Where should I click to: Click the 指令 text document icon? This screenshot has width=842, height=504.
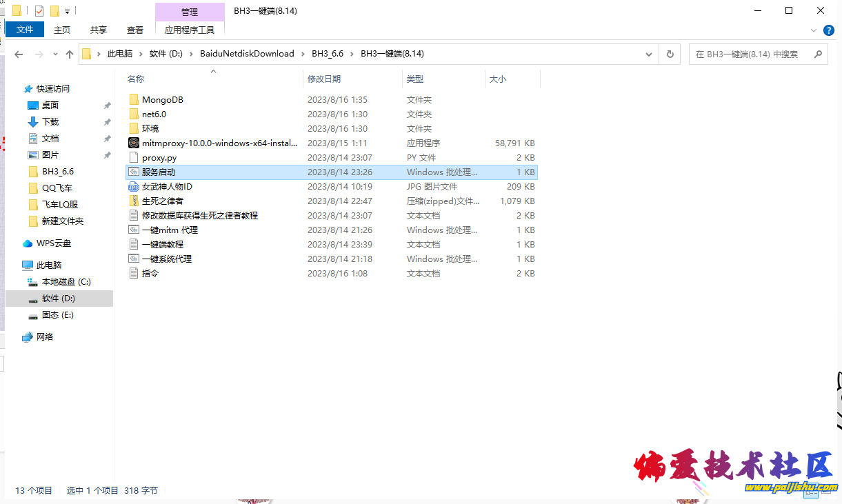point(134,274)
